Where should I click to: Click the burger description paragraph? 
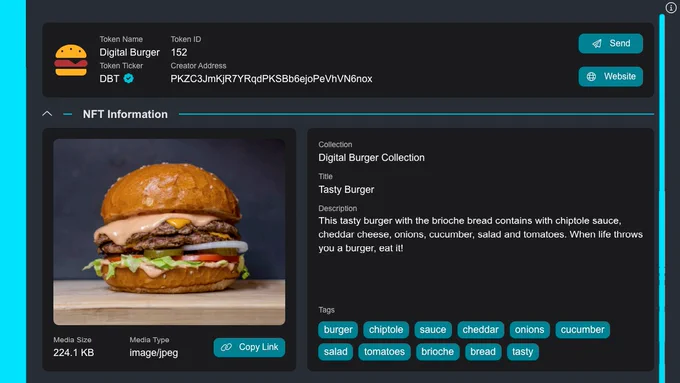click(x=481, y=235)
